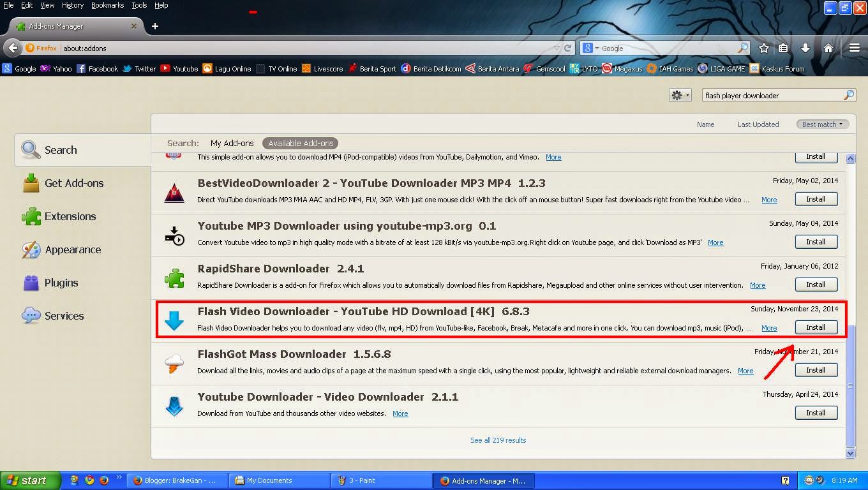Open the Services section
The image size is (868, 490).
pos(64,316)
